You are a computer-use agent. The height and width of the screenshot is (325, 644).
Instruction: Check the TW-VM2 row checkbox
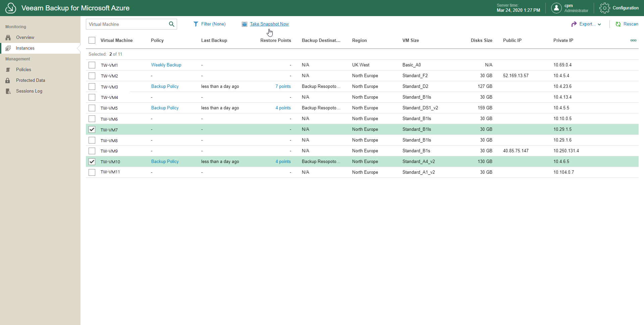pyautogui.click(x=92, y=76)
